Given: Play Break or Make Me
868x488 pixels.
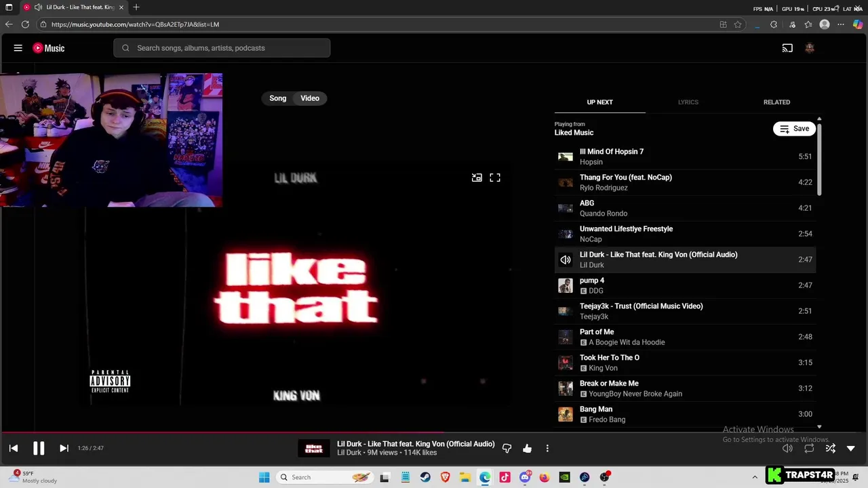Looking at the screenshot, I should (685, 388).
